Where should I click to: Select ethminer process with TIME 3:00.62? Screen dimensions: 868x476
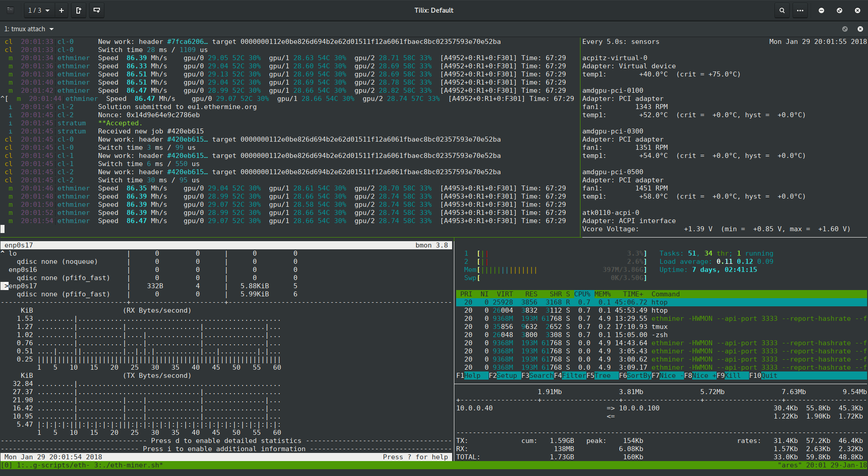[x=661, y=359]
